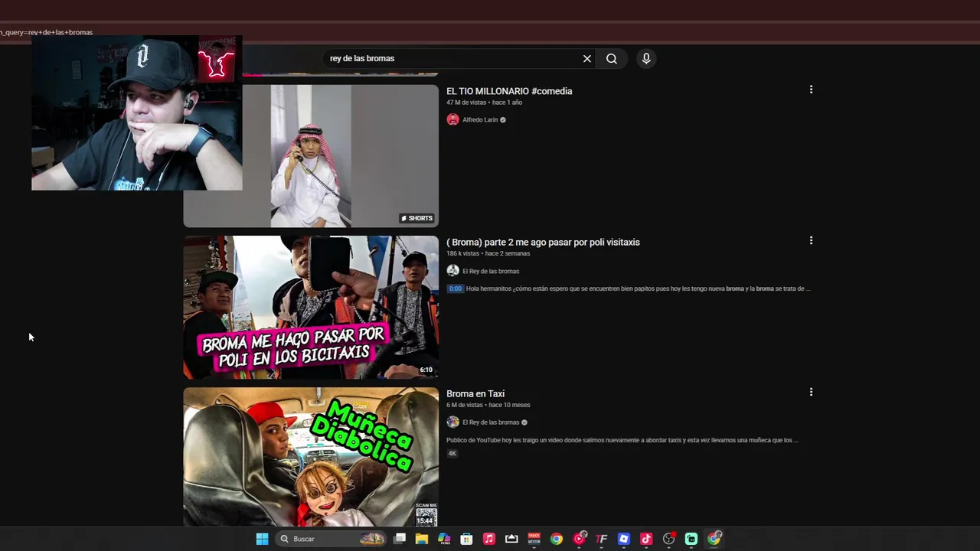
Task: Open TikTok from the taskbar
Action: click(646, 539)
